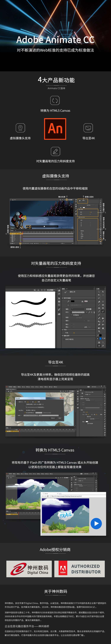The height and width of the screenshot is (644, 111).
Task: Select the Selection arrow tool in brush screenshot
Action: click(99, 292)
